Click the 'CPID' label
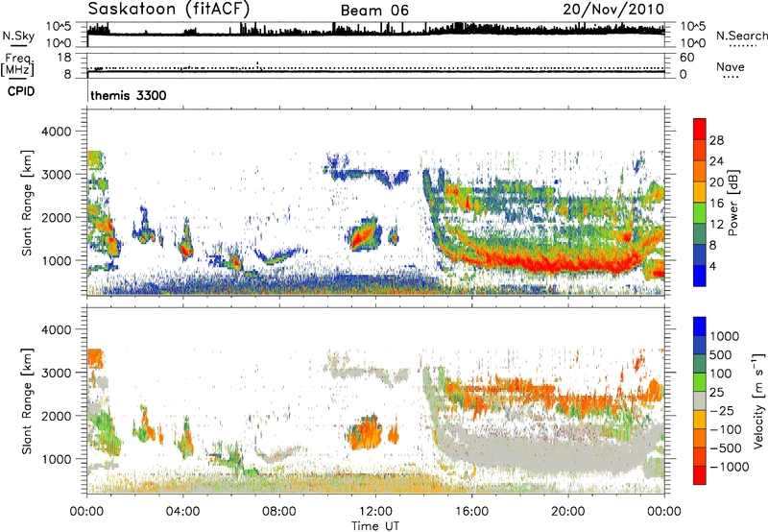This screenshot has width=768, height=532. click(x=21, y=91)
